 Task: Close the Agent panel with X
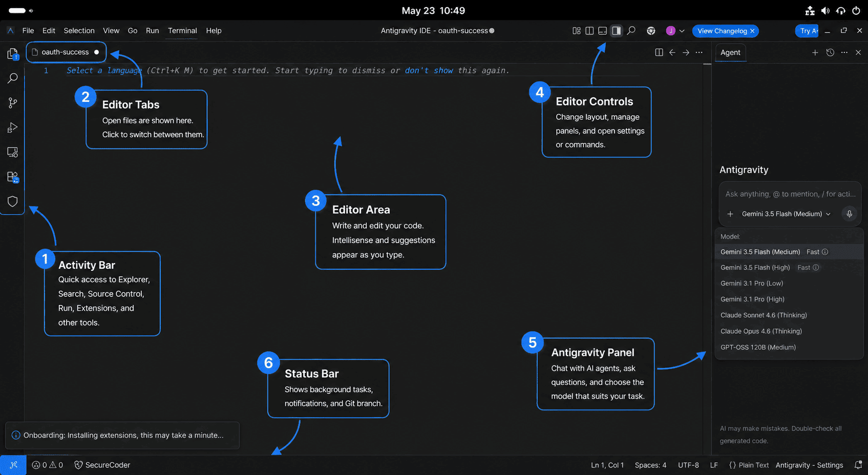[x=858, y=52]
